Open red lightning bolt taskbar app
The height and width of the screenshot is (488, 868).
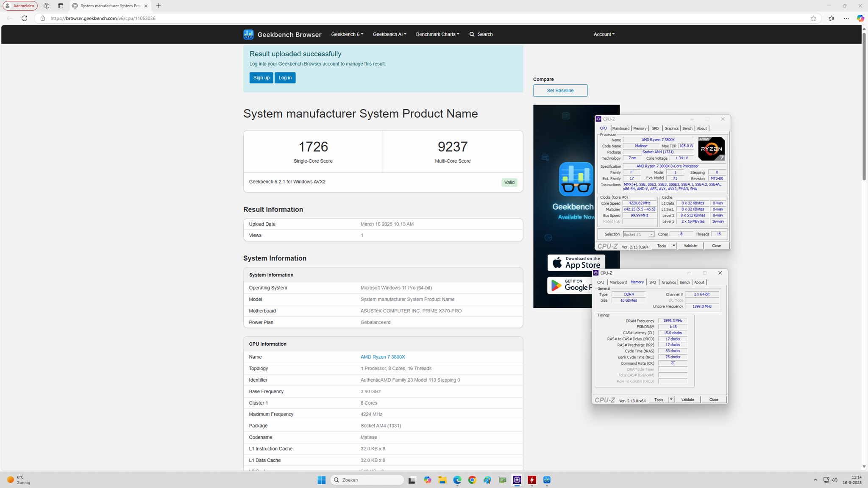(532, 480)
